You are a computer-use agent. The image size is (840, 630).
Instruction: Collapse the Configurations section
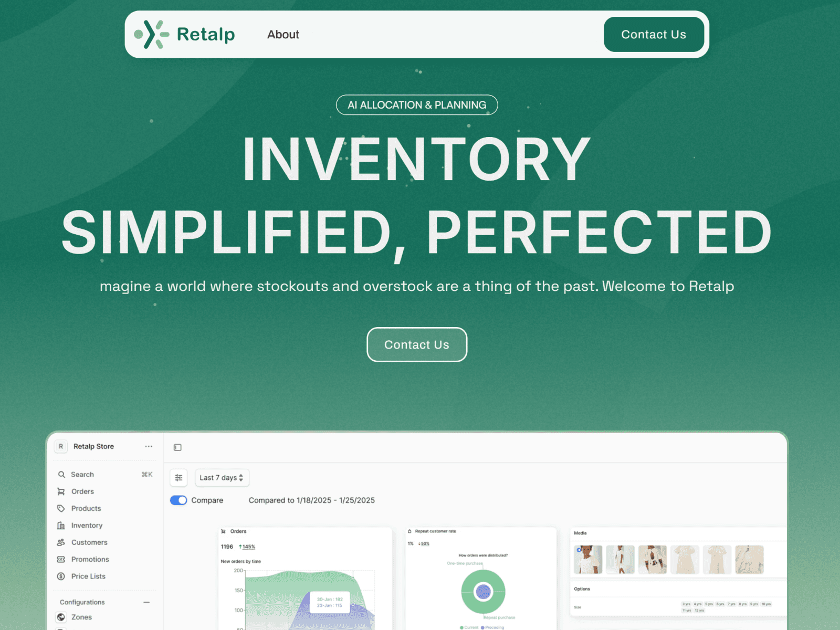coord(146,602)
